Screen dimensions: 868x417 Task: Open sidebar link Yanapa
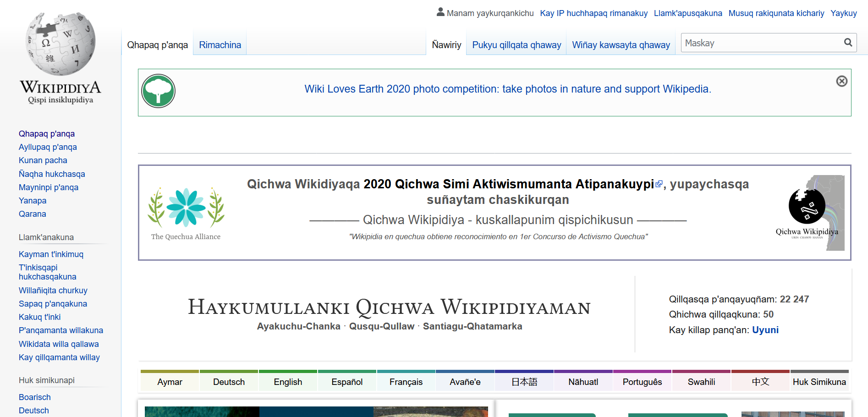[33, 201]
